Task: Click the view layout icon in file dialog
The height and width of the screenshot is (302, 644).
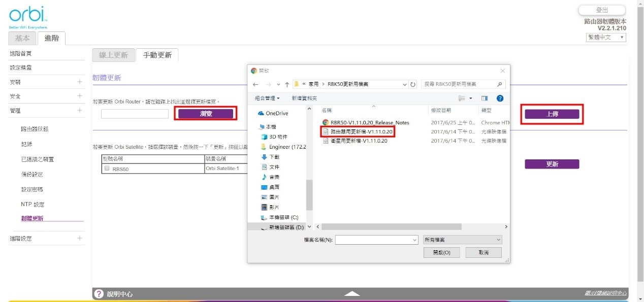Action: click(462, 98)
